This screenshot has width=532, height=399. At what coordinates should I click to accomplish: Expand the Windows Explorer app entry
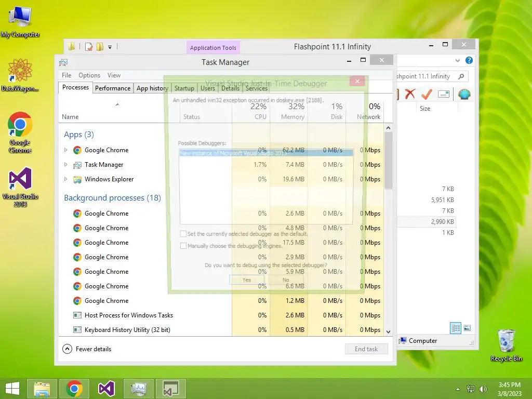tap(66, 179)
